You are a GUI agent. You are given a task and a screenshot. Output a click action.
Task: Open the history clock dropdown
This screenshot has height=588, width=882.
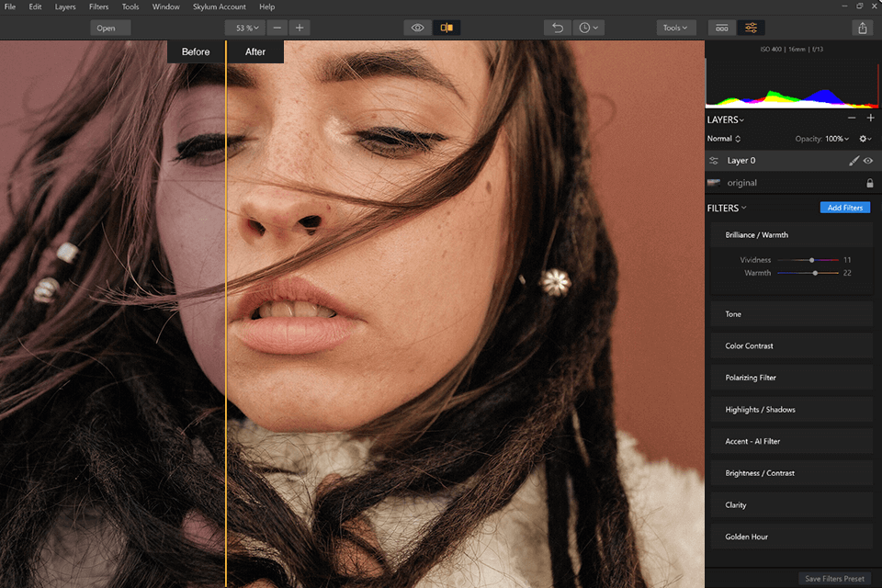[x=589, y=28]
